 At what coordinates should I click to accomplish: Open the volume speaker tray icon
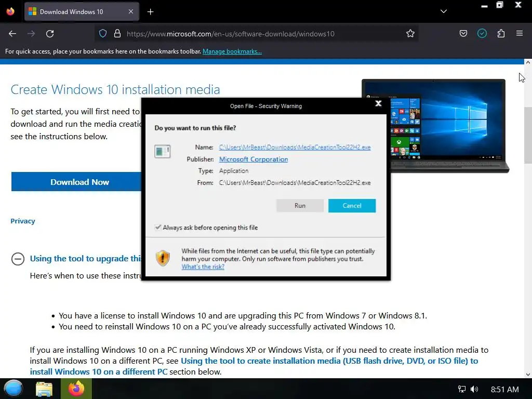pyautogui.click(x=474, y=389)
